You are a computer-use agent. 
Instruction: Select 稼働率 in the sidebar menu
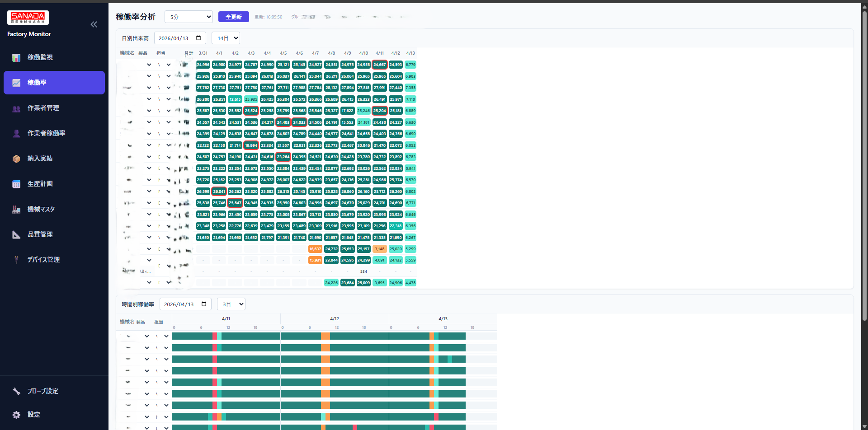54,83
